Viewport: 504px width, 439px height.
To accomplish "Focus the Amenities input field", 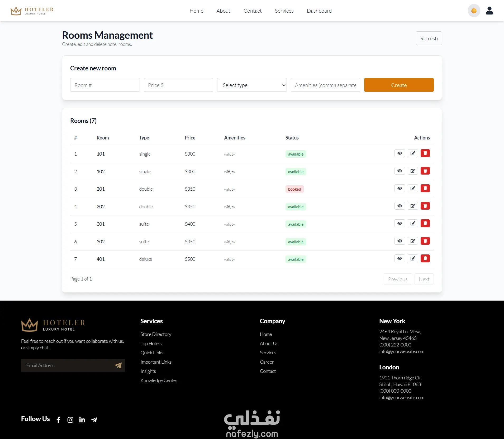I will 325,85.
